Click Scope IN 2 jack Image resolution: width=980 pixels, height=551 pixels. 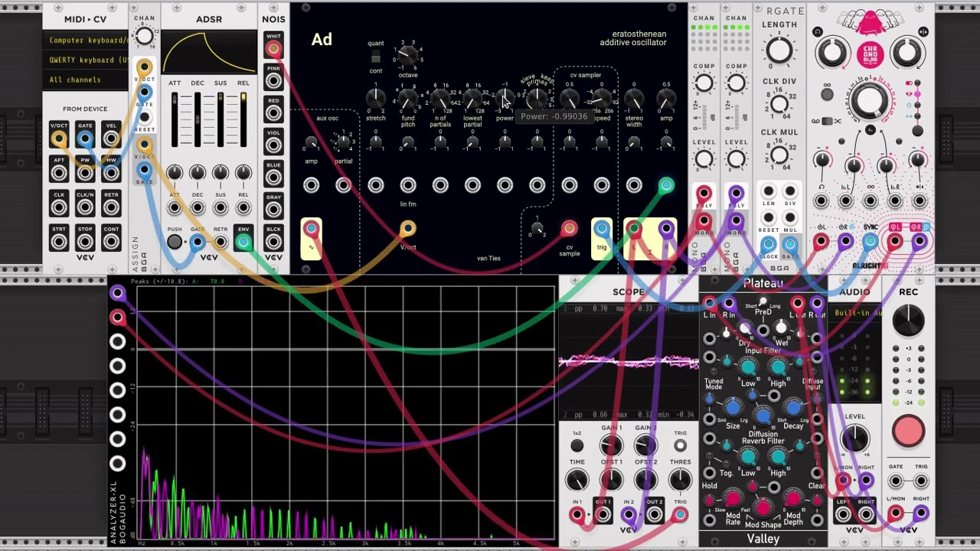click(x=629, y=515)
